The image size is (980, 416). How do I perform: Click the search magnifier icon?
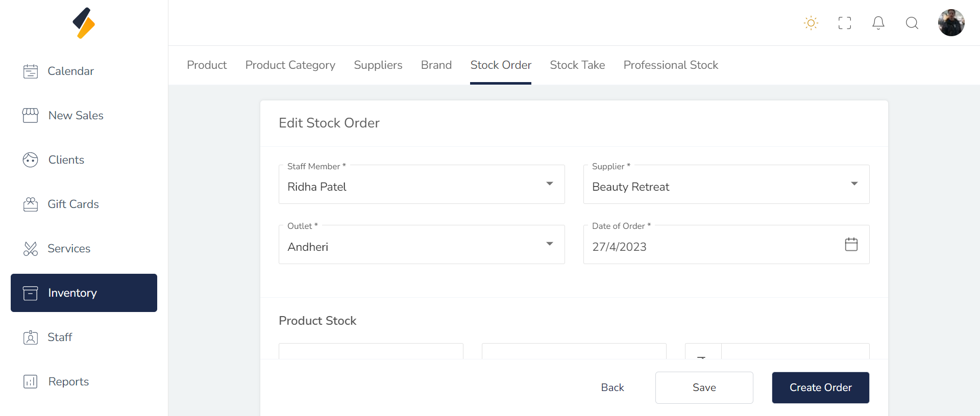[912, 23]
